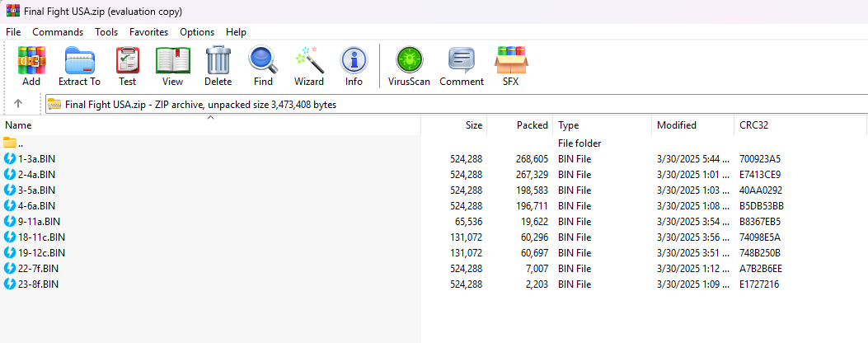This screenshot has height=343, width=868.
Task: Click size value 65,536
Action: (468, 222)
